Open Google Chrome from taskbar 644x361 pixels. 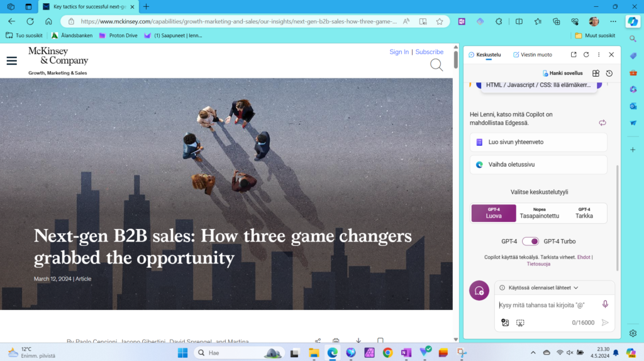point(387,352)
